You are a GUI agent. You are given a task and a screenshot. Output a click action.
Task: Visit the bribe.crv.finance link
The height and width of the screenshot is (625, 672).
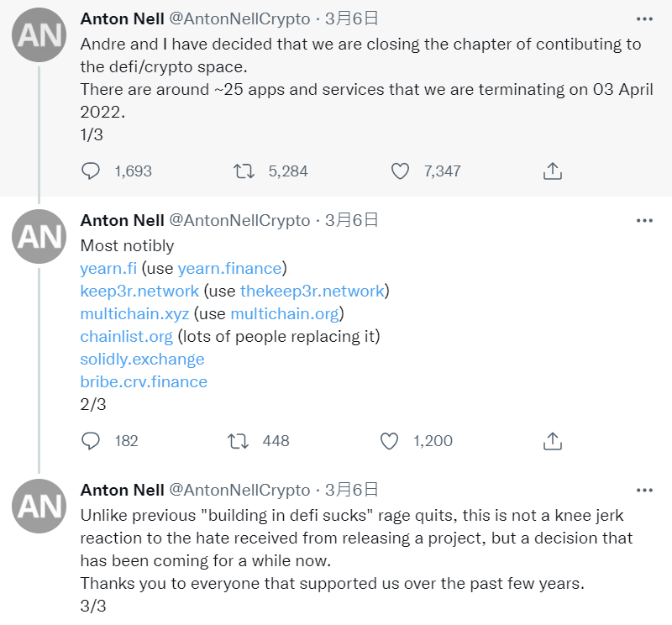pos(144,382)
